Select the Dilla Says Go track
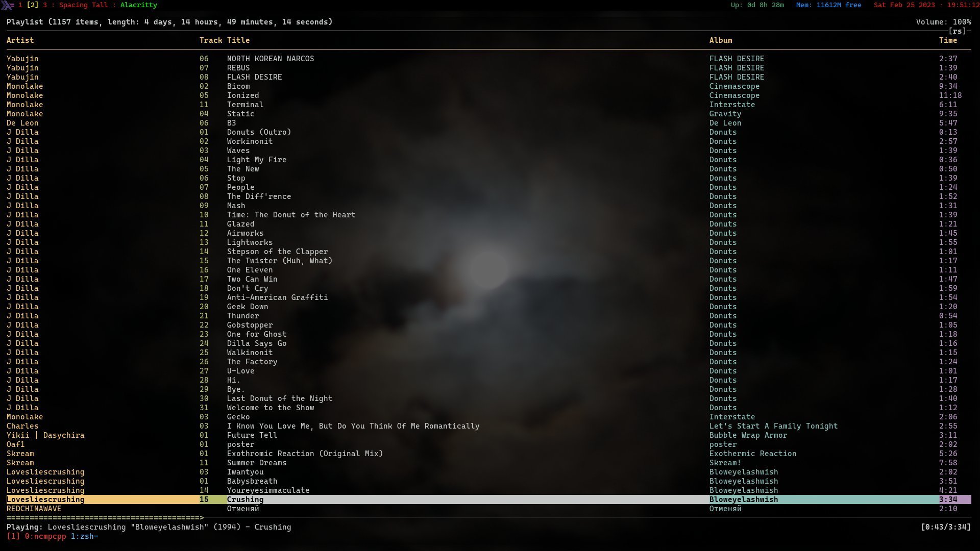 pos(488,343)
